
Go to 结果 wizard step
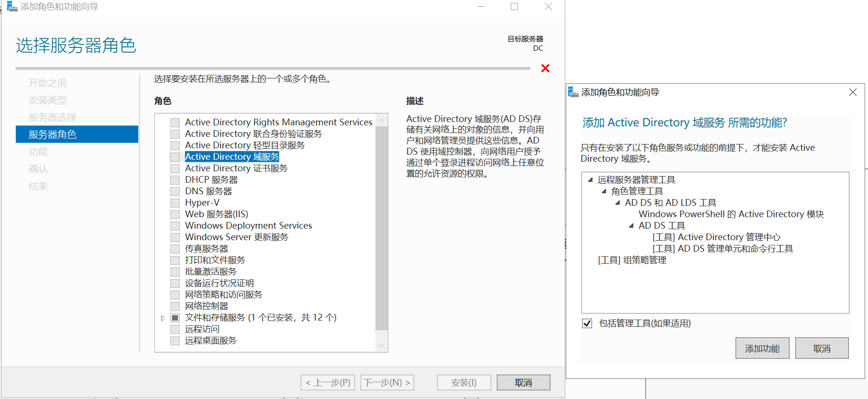pos(38,186)
